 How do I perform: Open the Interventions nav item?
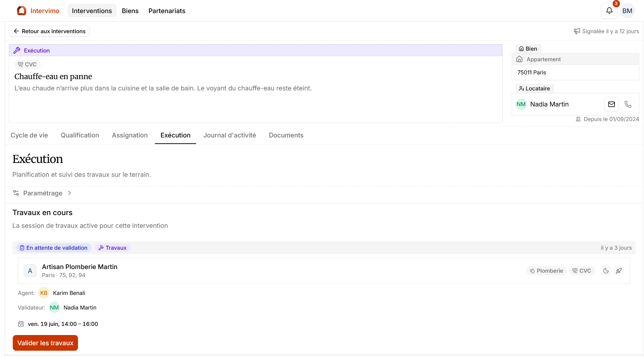tap(92, 11)
